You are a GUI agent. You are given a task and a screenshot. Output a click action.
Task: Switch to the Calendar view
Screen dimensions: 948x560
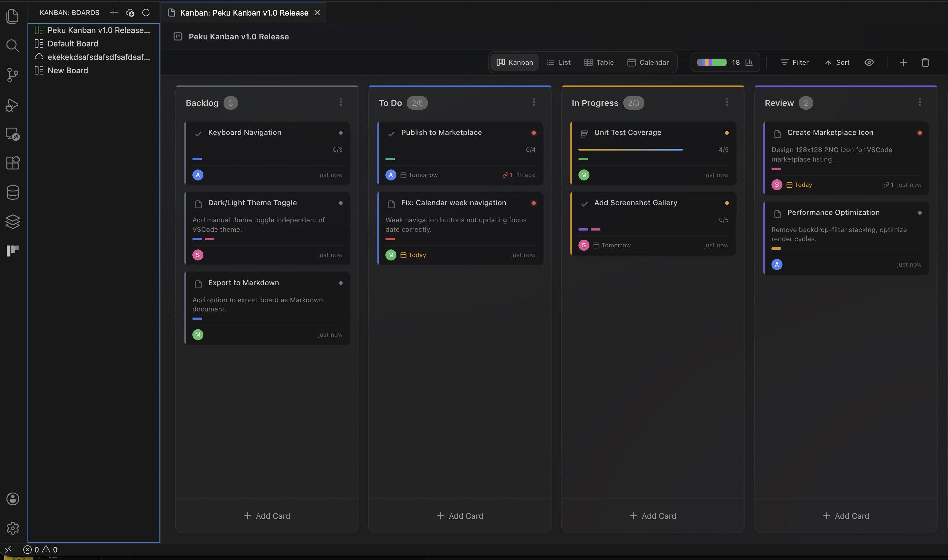click(x=648, y=62)
